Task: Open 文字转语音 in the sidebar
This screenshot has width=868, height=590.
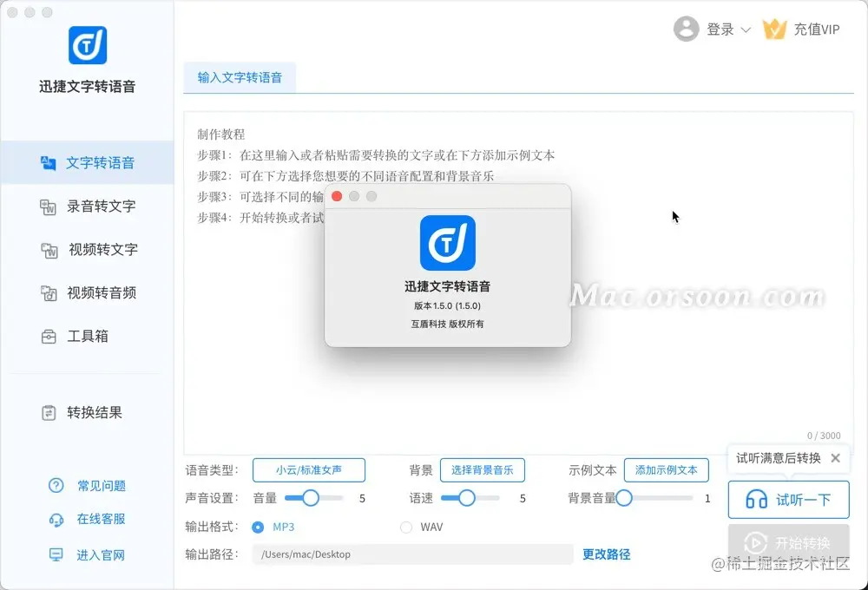Action: pyautogui.click(x=88, y=163)
